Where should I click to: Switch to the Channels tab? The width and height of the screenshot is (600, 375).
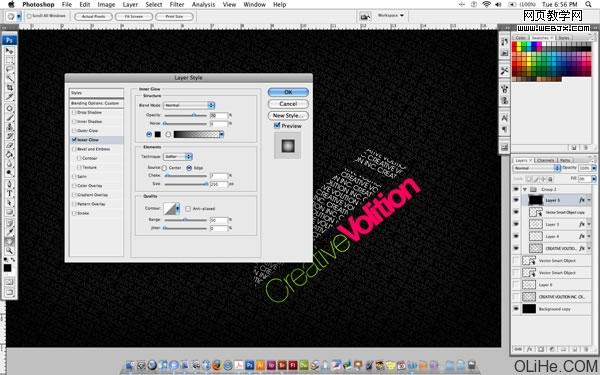(545, 160)
